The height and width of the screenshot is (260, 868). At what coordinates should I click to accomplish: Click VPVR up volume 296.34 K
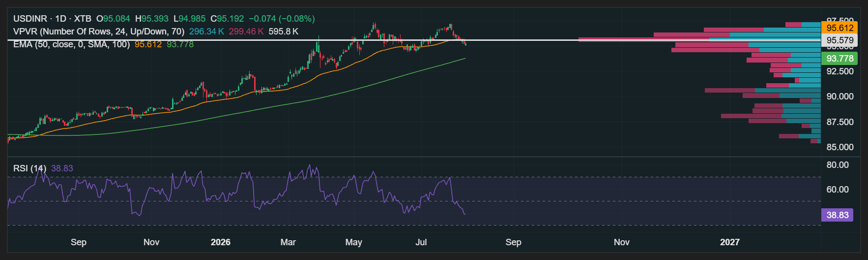pos(206,32)
